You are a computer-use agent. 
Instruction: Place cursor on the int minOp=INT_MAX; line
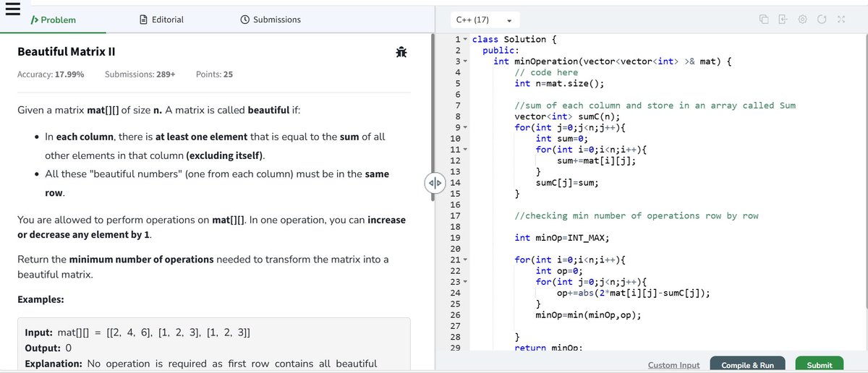[561, 237]
